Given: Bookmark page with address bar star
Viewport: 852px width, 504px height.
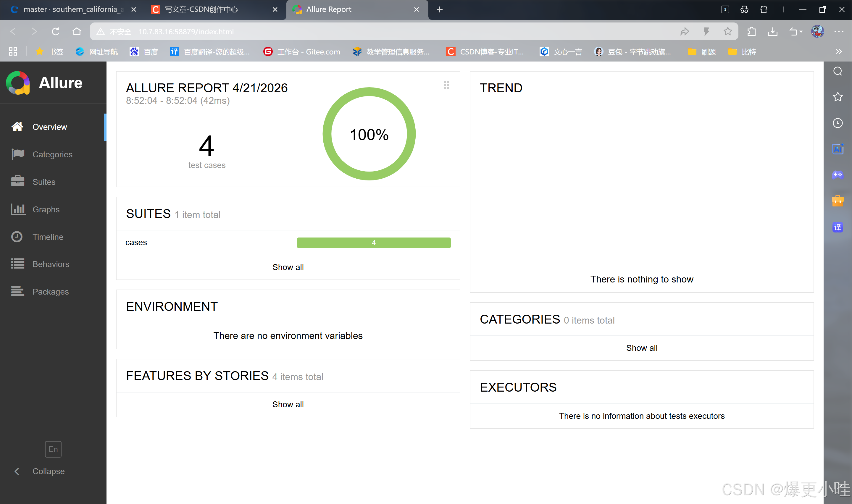Looking at the screenshot, I should pos(728,32).
